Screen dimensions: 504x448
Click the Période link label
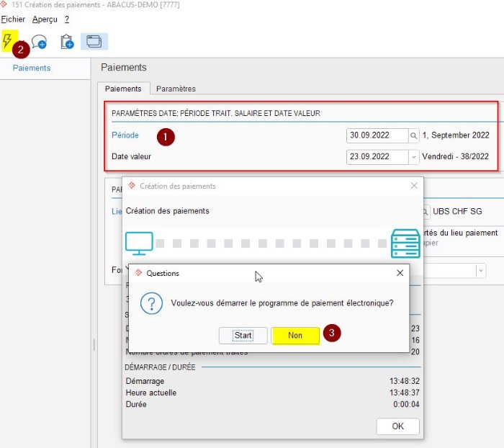pos(125,135)
